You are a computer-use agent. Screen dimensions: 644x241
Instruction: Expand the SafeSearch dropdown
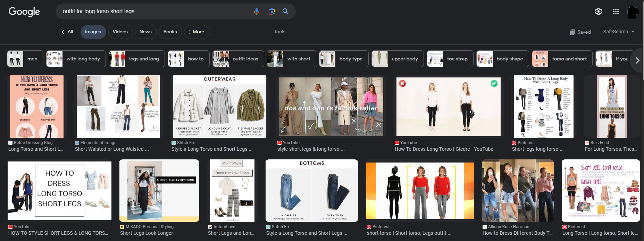pyautogui.click(x=619, y=32)
